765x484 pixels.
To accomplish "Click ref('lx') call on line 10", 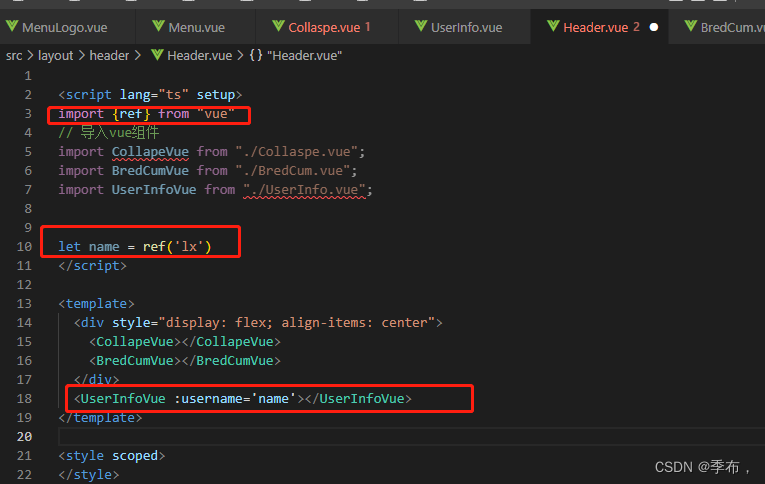I will [x=177, y=246].
